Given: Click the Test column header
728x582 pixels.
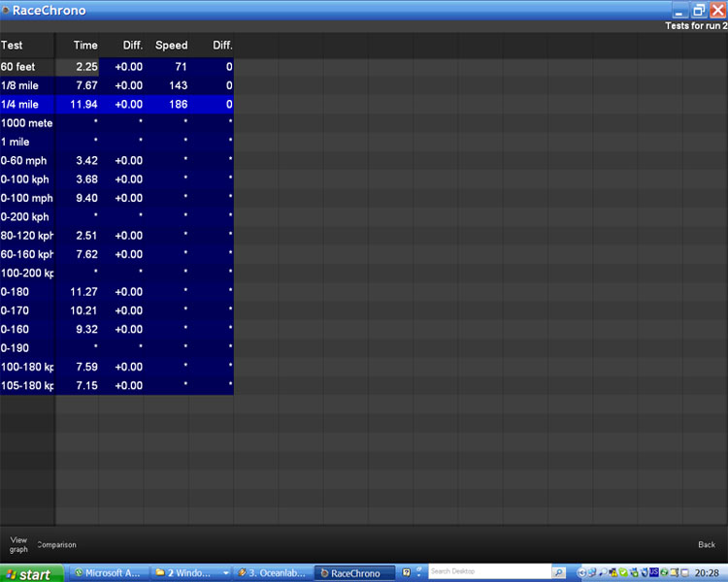Looking at the screenshot, I should (13, 46).
